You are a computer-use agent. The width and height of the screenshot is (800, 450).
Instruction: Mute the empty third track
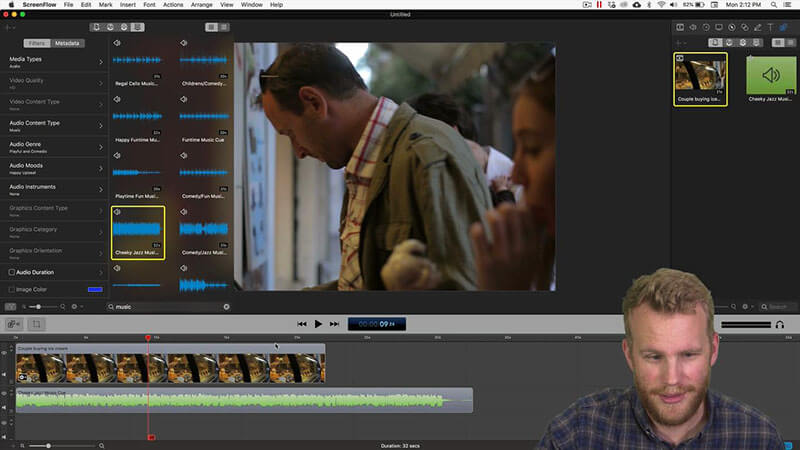[x=4, y=437]
